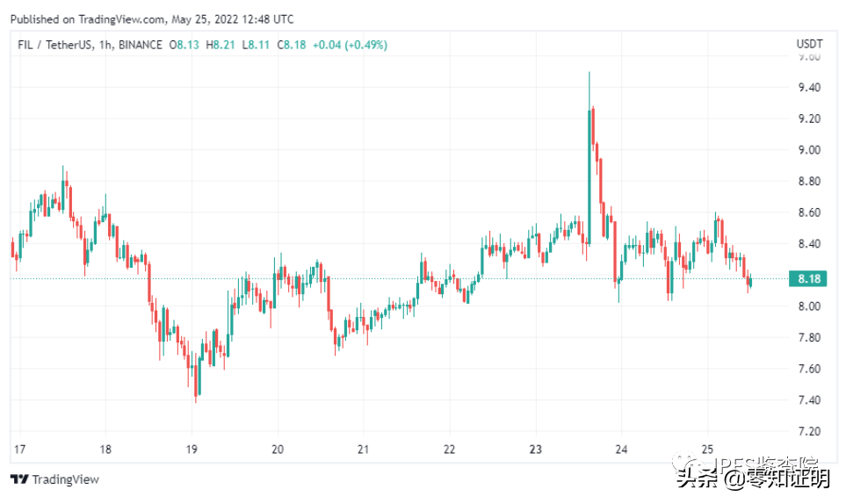
Task: Click the FIL / TetherUS symbol title
Action: coord(54,45)
